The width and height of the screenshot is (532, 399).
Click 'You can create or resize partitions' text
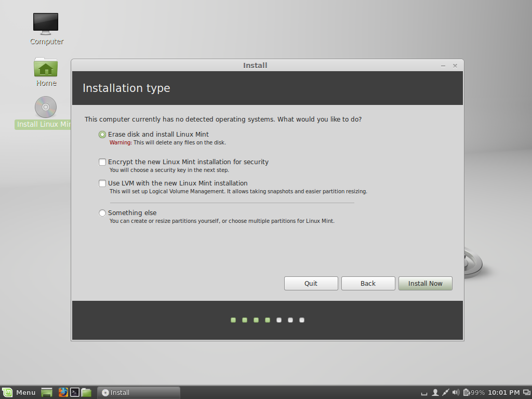[x=222, y=221]
